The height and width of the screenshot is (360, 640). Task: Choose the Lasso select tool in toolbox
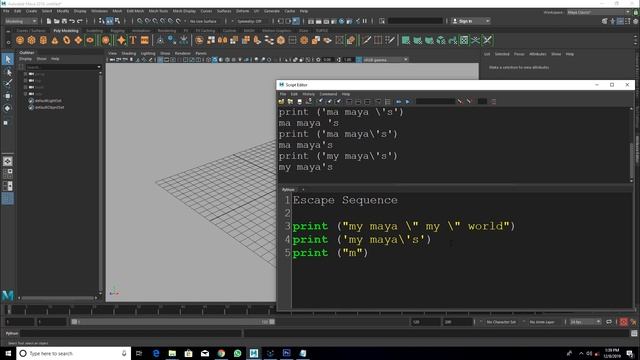[8, 72]
